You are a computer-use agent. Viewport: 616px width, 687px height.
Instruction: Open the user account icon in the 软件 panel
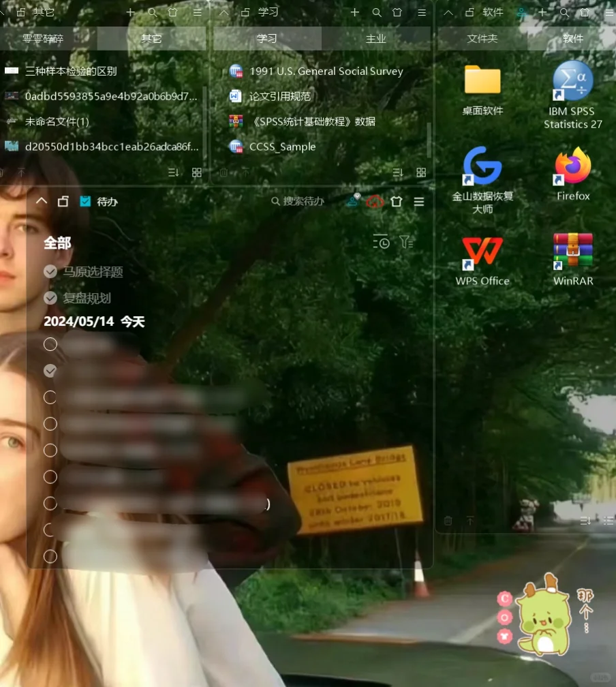point(521,12)
